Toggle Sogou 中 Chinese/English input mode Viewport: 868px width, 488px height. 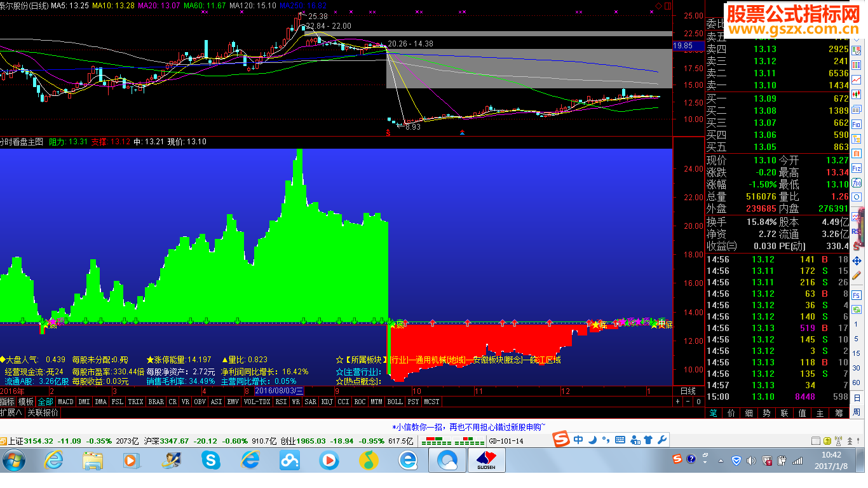pyautogui.click(x=578, y=440)
